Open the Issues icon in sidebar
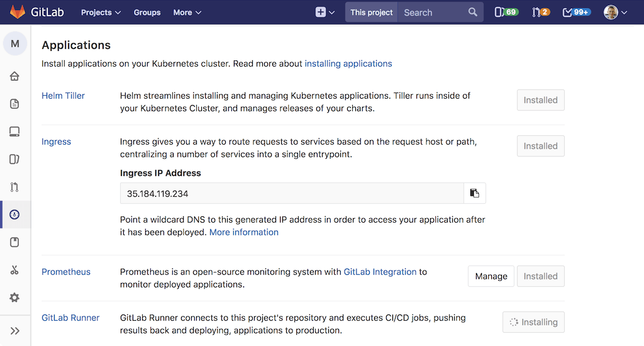644x346 pixels. tap(14, 159)
